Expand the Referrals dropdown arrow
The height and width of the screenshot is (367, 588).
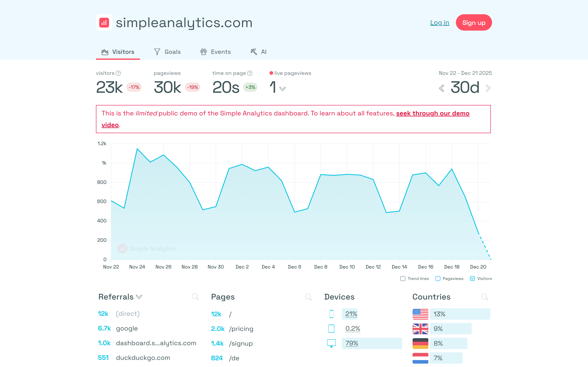139,297
